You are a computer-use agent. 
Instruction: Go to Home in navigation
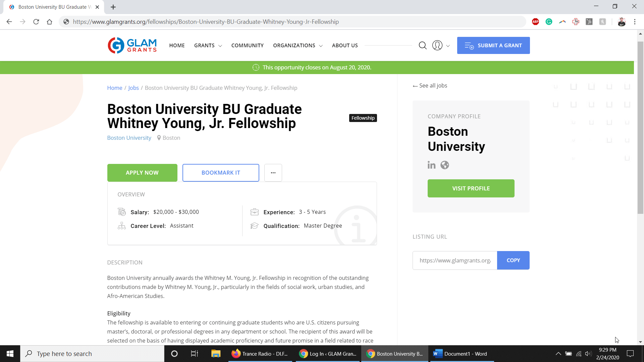point(177,46)
